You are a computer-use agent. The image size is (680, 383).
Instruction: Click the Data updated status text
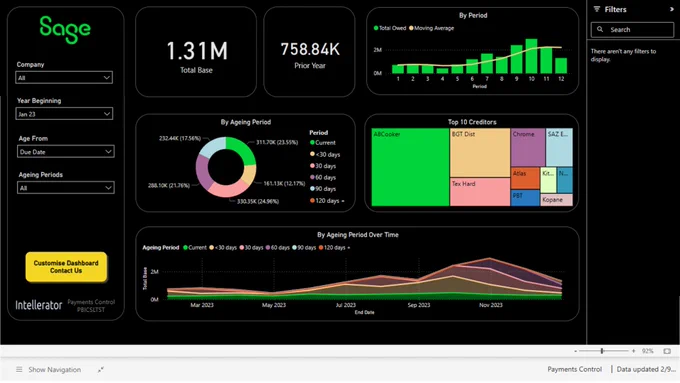646,370
